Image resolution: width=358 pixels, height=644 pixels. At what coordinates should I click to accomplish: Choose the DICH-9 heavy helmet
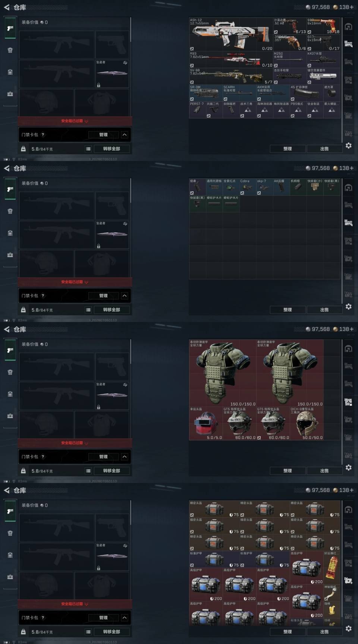click(307, 423)
